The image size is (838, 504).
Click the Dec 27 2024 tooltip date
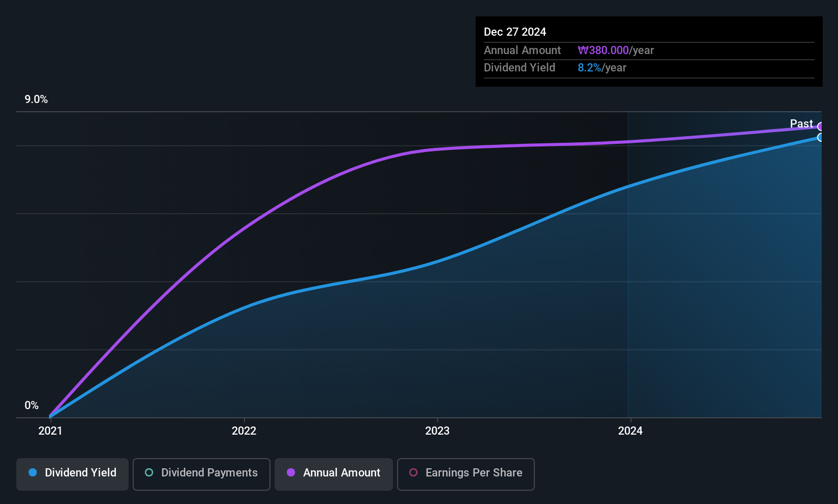click(x=514, y=32)
